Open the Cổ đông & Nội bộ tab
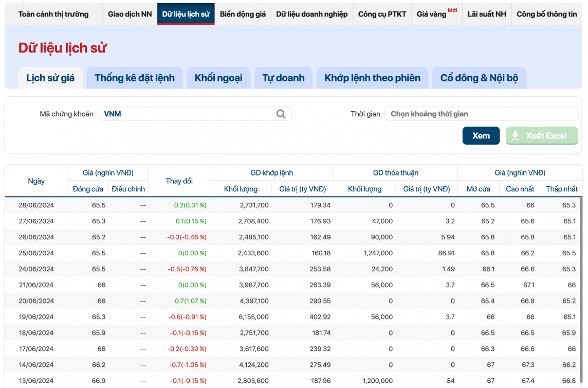 pos(479,78)
